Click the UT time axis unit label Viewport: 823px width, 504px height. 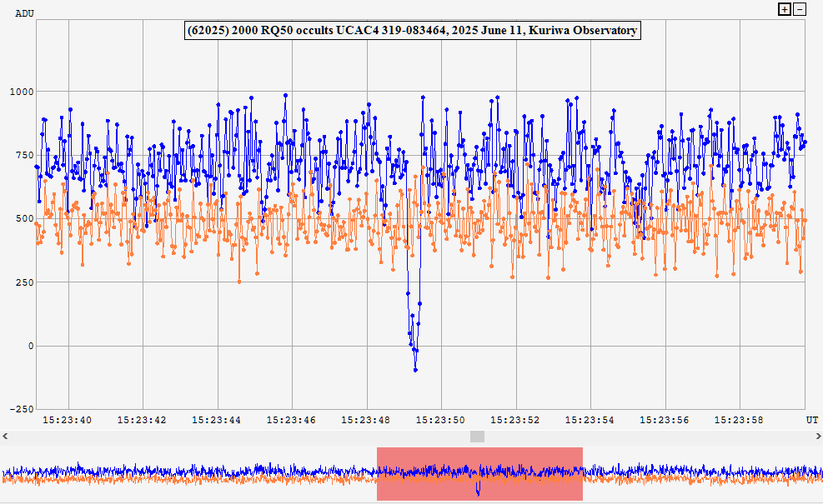(811, 419)
